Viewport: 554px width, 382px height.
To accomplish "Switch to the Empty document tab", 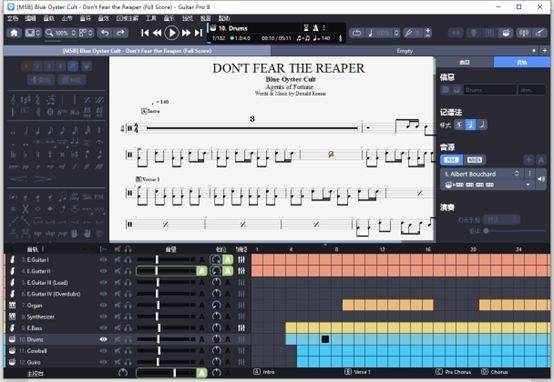I will point(405,51).
